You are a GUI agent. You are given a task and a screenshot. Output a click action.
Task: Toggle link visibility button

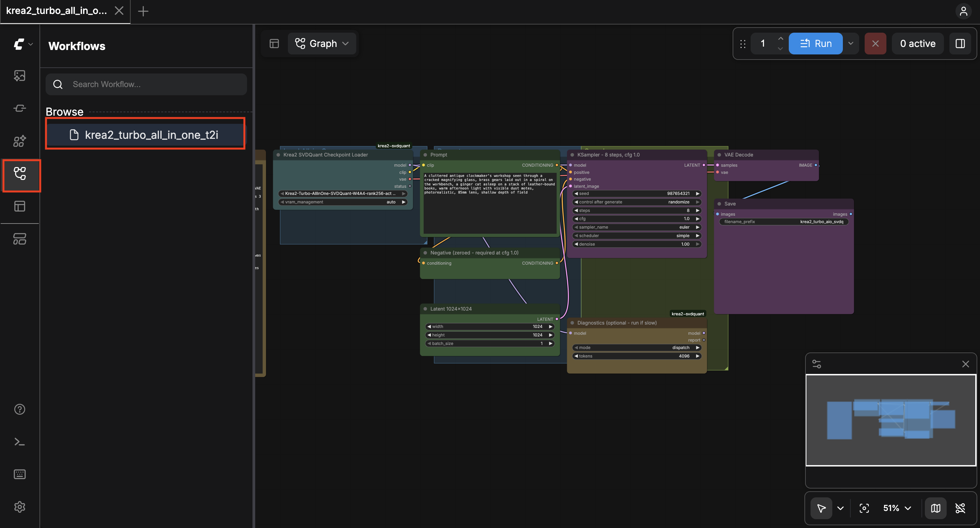[x=960, y=508]
